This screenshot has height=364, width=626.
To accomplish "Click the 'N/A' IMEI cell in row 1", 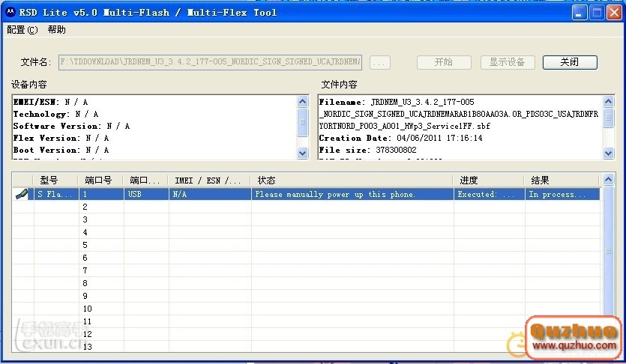I will [211, 194].
